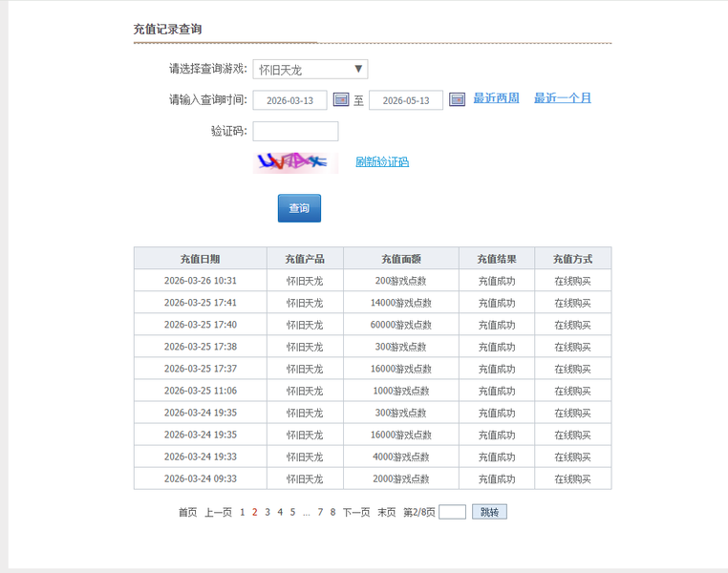Open page 5 of results

click(292, 512)
